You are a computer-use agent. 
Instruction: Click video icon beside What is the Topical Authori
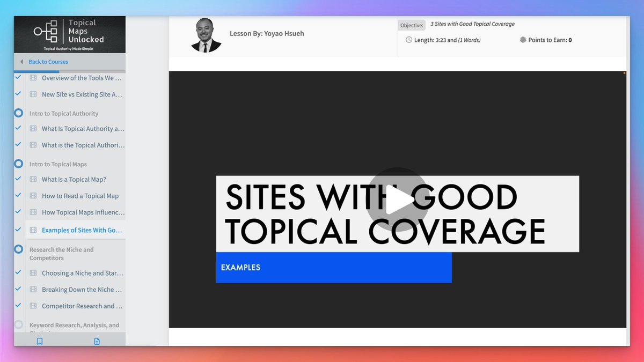pos(33,145)
